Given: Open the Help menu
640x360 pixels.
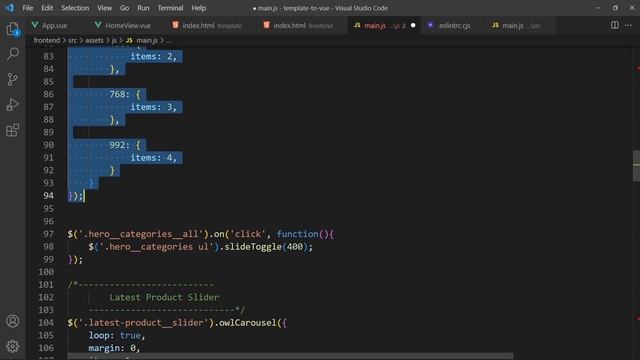Looking at the screenshot, I should [199, 8].
